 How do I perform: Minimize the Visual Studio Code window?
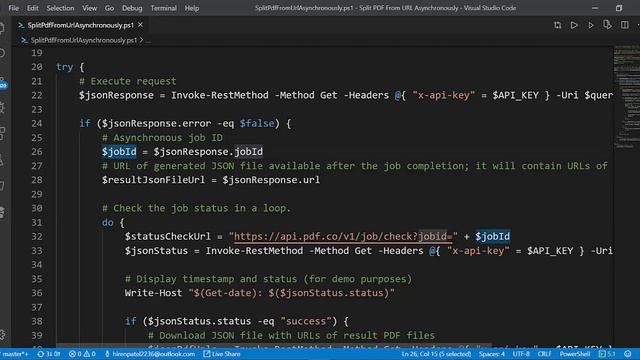(x=595, y=8)
